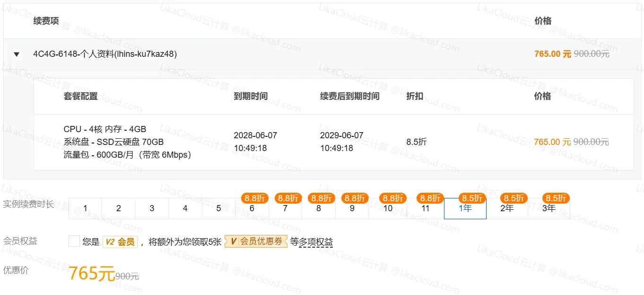The height and width of the screenshot is (295, 644).
Task: Choose 10 months renewal duration
Action: tap(388, 208)
